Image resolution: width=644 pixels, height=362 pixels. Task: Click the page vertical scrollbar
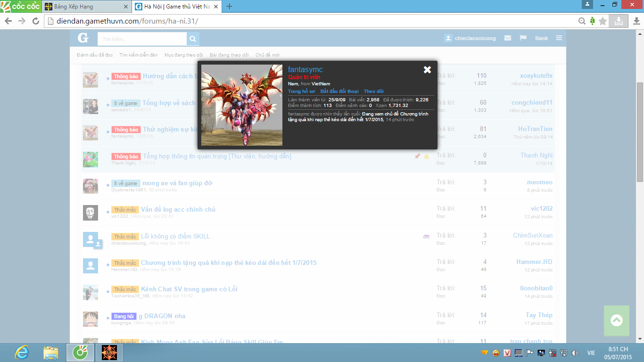click(640, 132)
